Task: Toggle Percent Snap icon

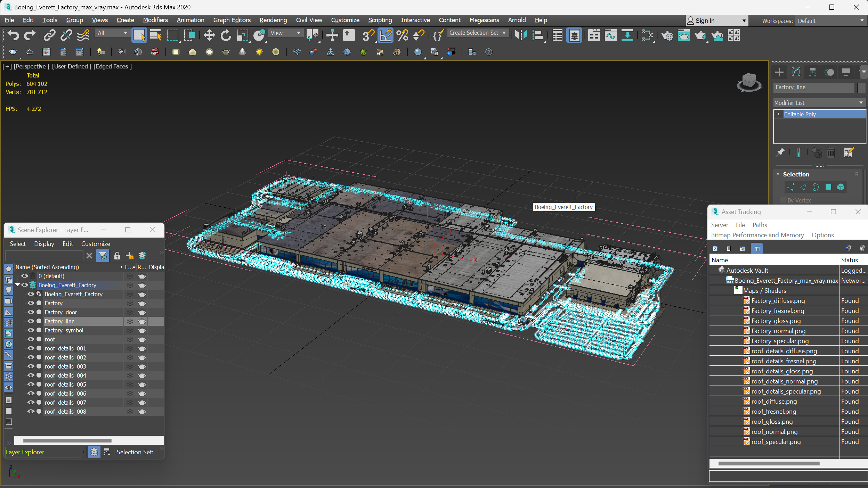Action: tap(402, 35)
